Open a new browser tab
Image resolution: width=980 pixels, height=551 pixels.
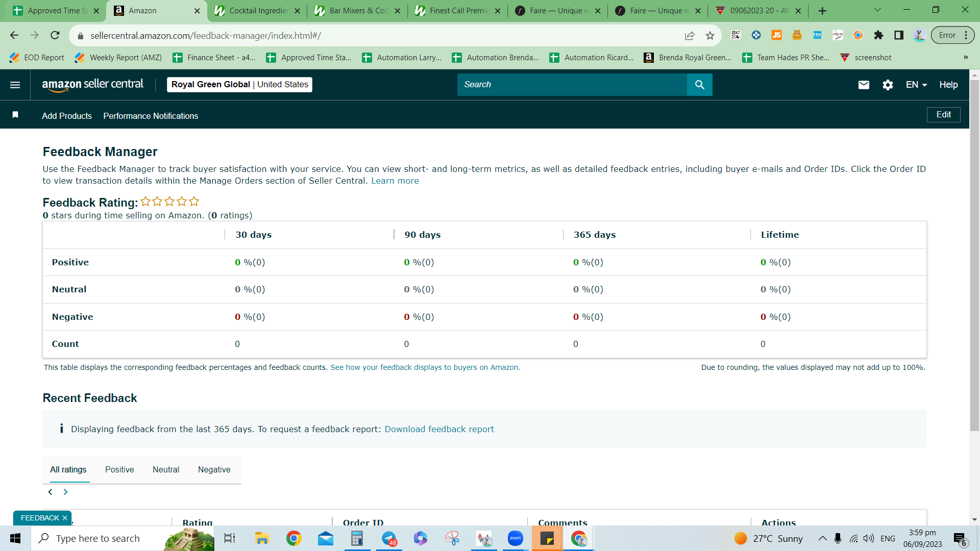[822, 11]
